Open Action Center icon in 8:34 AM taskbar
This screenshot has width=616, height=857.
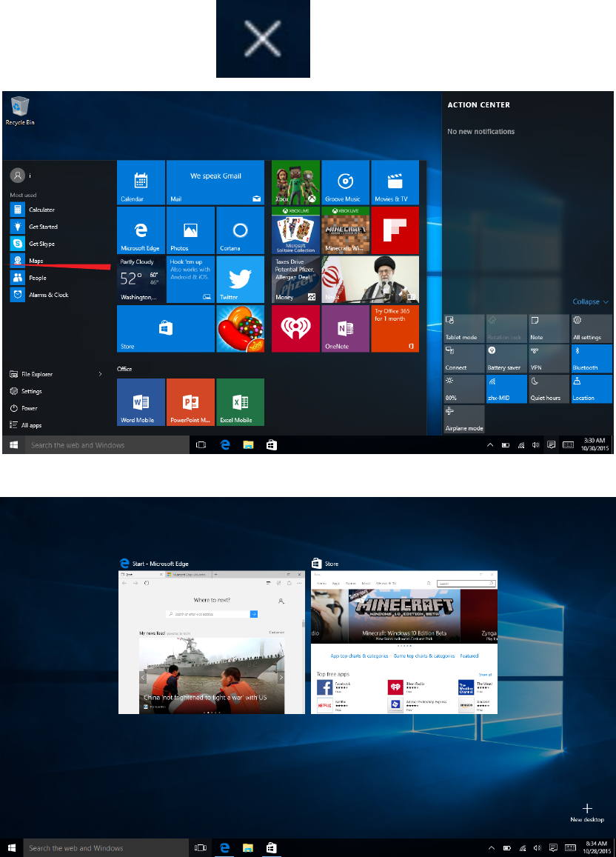click(x=553, y=848)
